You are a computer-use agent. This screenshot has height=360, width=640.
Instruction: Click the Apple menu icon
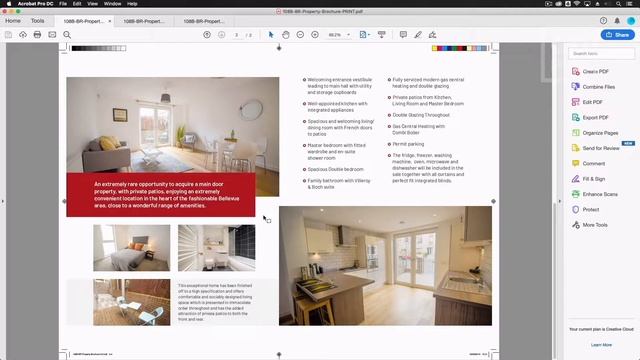click(8, 4)
